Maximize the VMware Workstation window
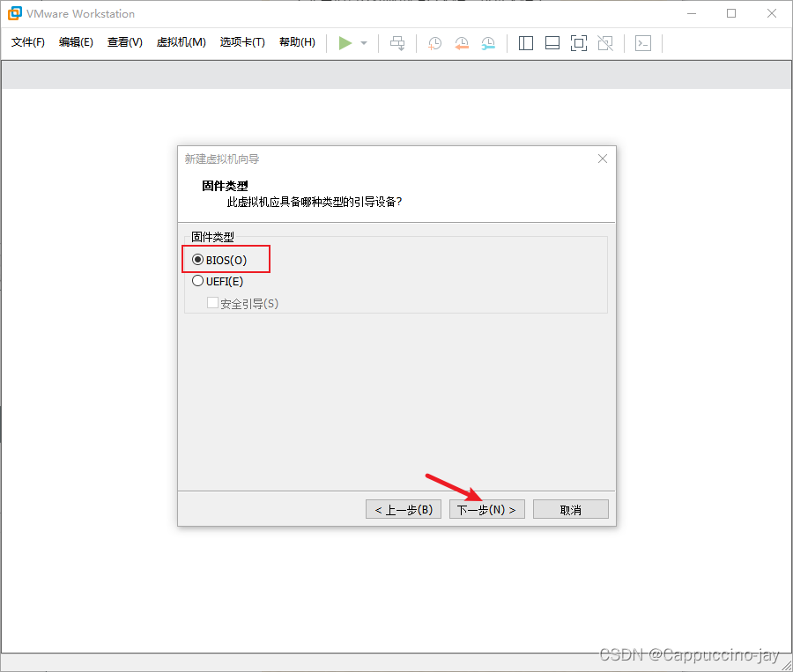This screenshot has height=672, width=793. (731, 14)
